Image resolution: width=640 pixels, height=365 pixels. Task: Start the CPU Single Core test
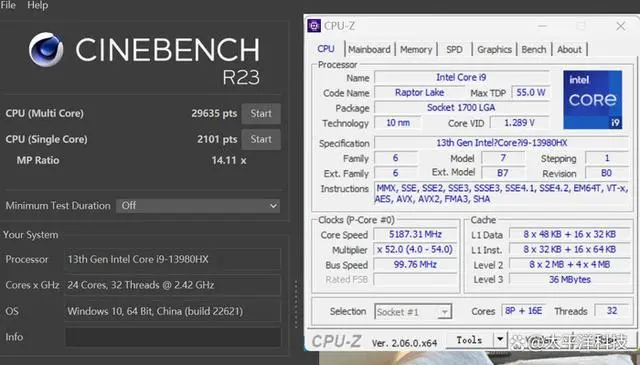point(261,139)
